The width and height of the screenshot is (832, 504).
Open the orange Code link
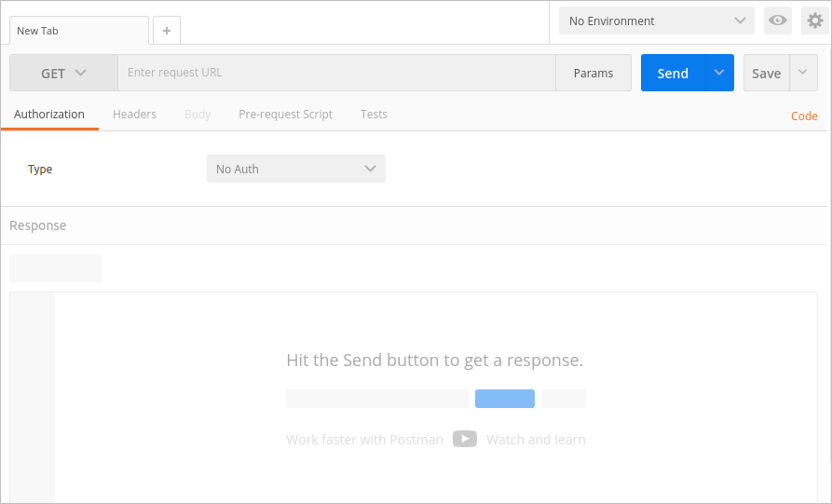point(804,116)
